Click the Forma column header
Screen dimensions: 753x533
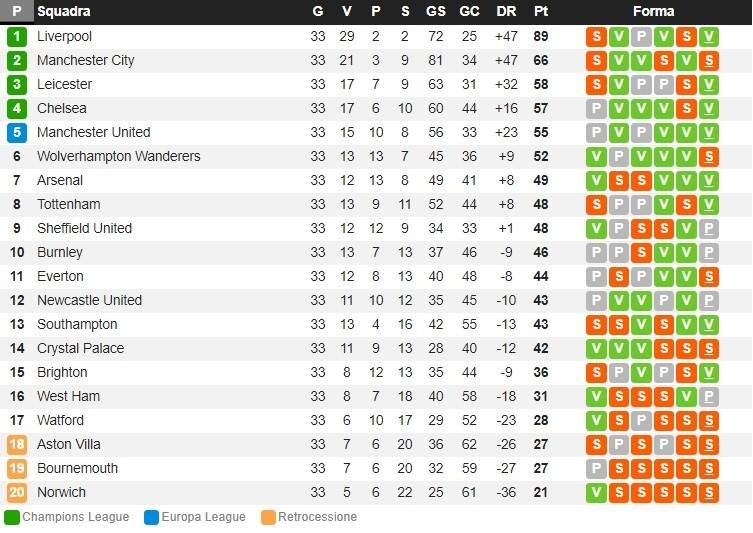[x=653, y=11]
